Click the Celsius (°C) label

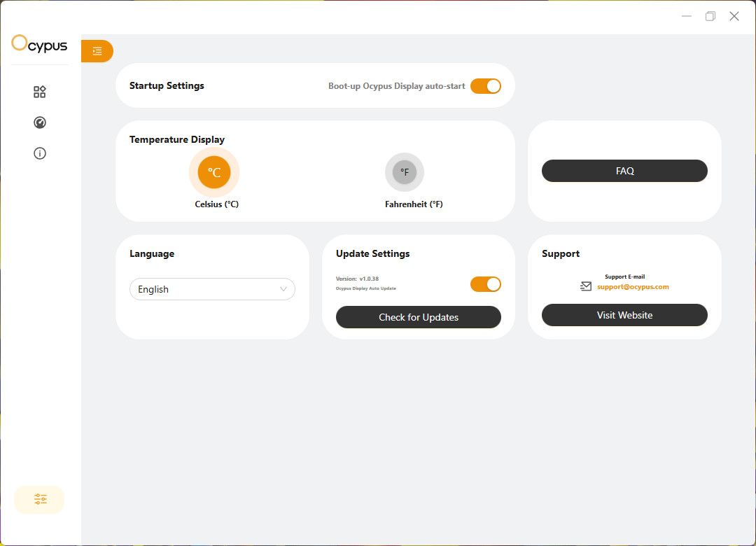pyautogui.click(x=217, y=204)
